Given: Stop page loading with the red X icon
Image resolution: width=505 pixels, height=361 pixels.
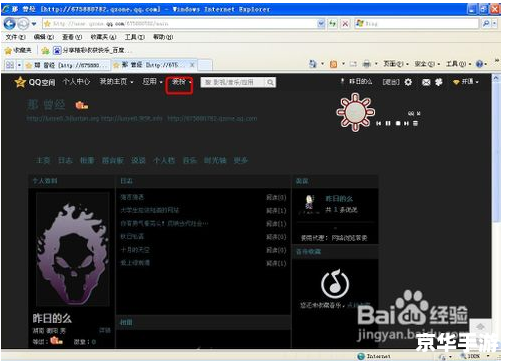Looking at the screenshot, I should point(345,23).
